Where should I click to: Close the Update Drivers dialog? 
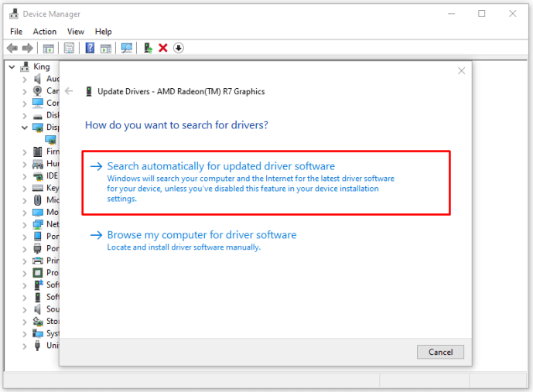461,70
